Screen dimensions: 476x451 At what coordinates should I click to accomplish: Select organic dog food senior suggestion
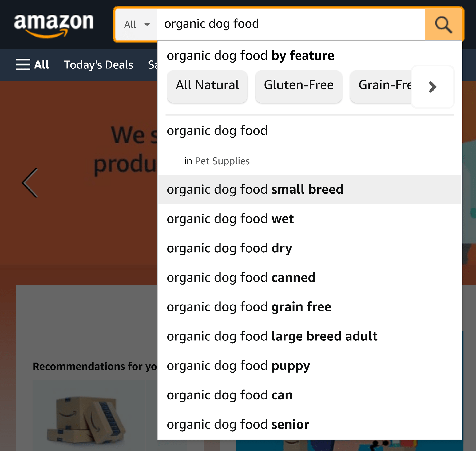[x=237, y=423]
